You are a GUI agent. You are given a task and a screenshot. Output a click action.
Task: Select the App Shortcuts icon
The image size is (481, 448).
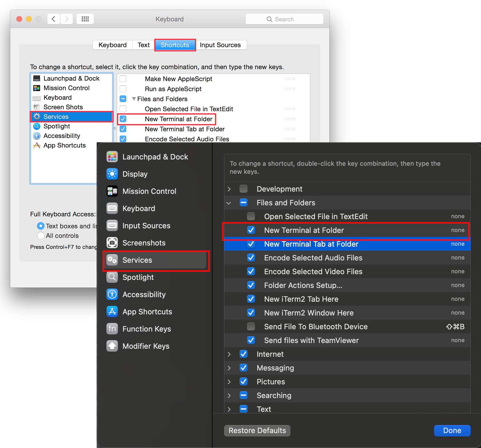pyautogui.click(x=112, y=311)
